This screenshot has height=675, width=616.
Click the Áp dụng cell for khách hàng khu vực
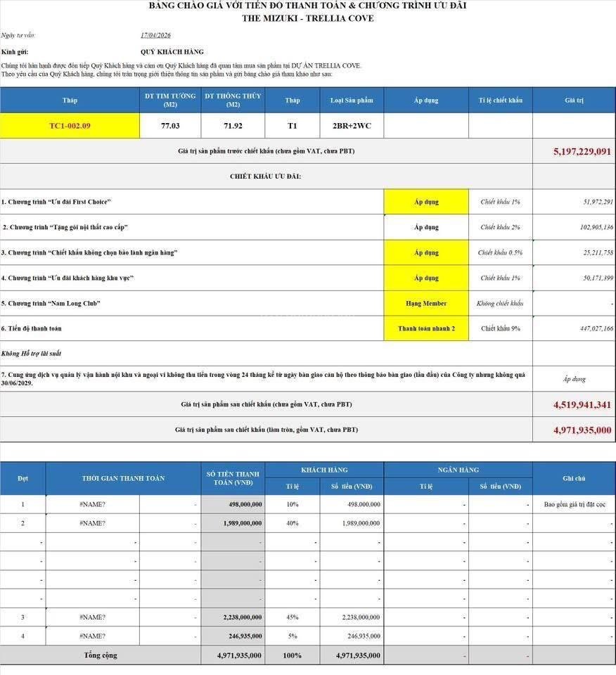[x=426, y=278]
